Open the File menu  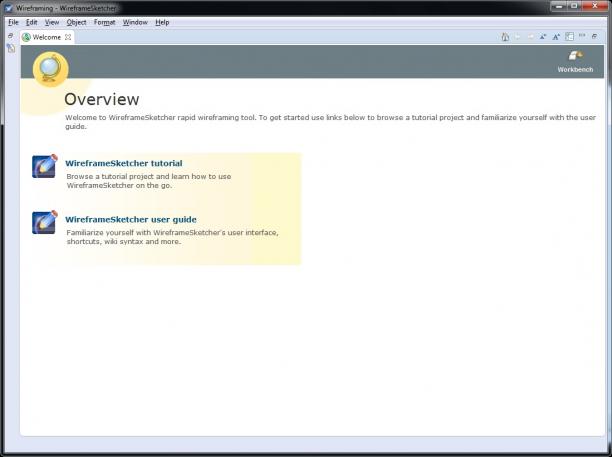13,22
